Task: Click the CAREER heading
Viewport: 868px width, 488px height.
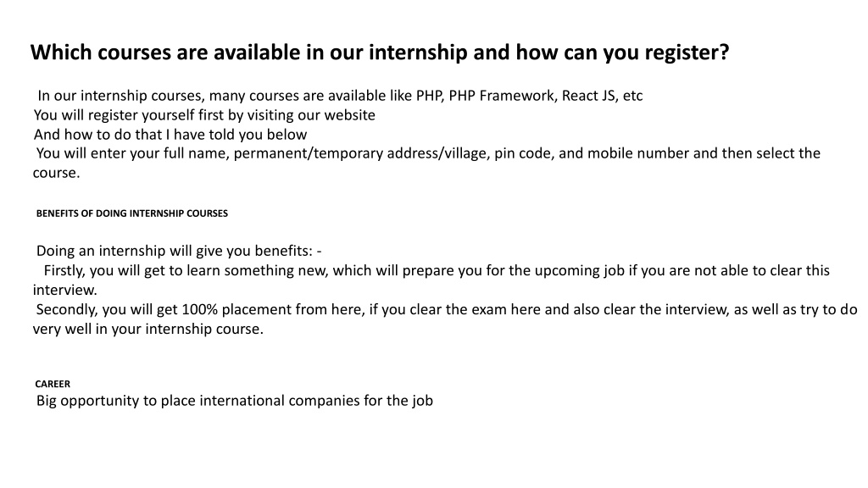Action: coord(53,384)
